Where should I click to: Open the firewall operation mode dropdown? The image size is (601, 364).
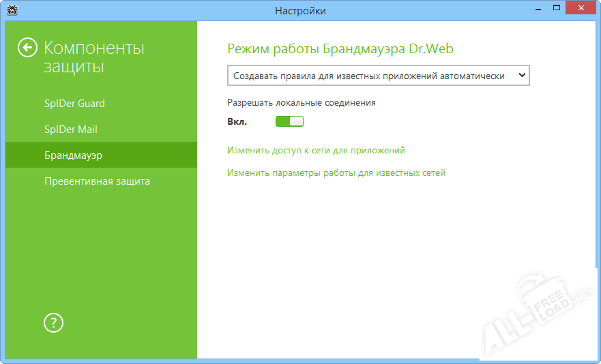point(379,76)
